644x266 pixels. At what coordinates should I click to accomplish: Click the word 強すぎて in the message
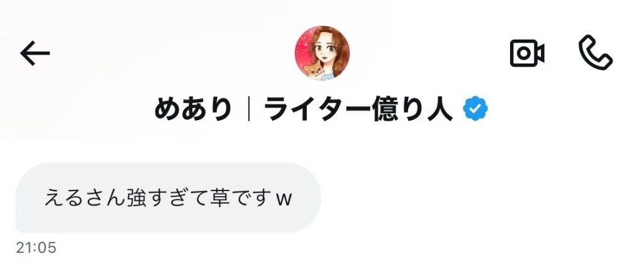[x=166, y=197]
